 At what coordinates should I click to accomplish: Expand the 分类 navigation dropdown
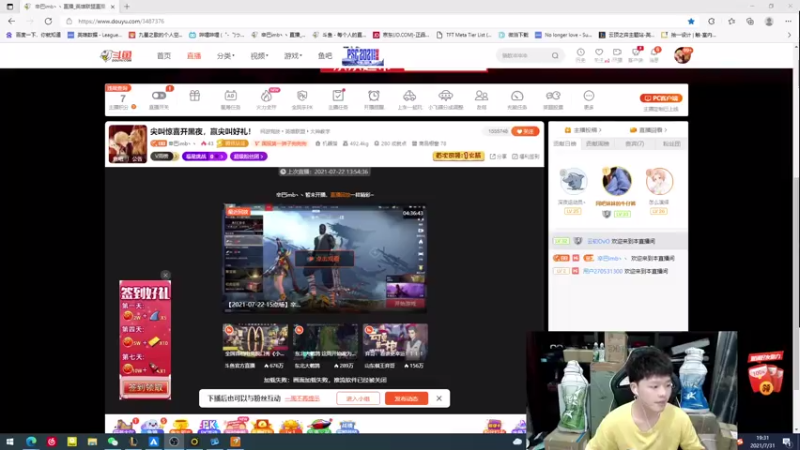click(x=226, y=56)
